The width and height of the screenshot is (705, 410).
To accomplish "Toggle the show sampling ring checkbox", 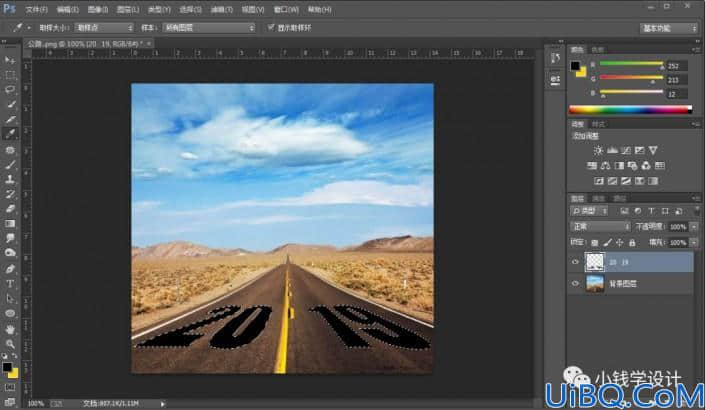I will click(271, 27).
